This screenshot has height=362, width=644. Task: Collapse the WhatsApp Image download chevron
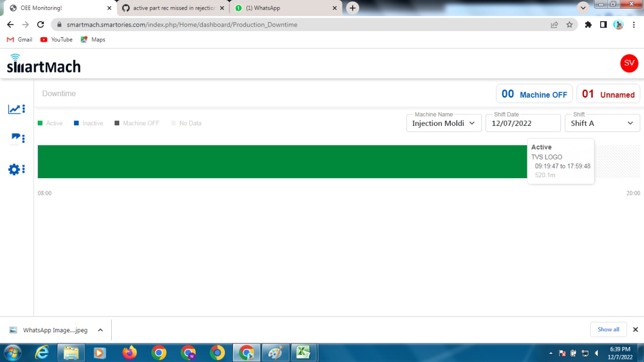click(100, 330)
